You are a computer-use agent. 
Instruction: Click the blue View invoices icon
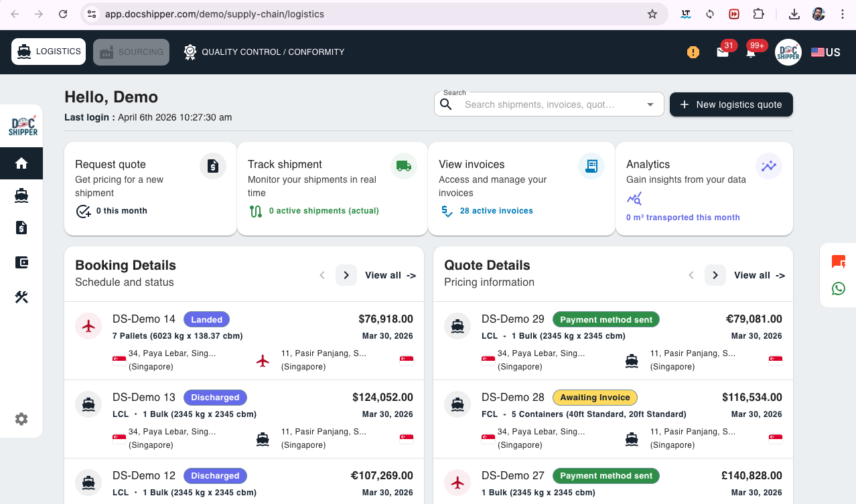pyautogui.click(x=591, y=166)
